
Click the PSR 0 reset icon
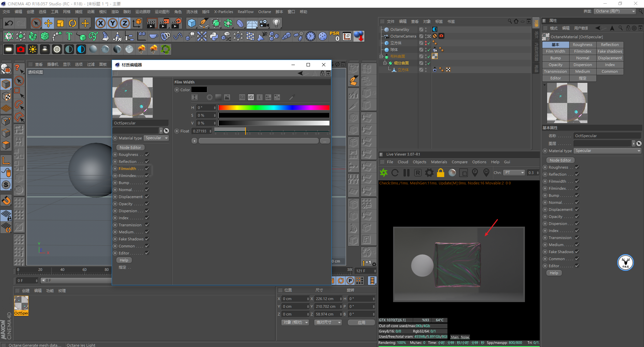pos(335,36)
